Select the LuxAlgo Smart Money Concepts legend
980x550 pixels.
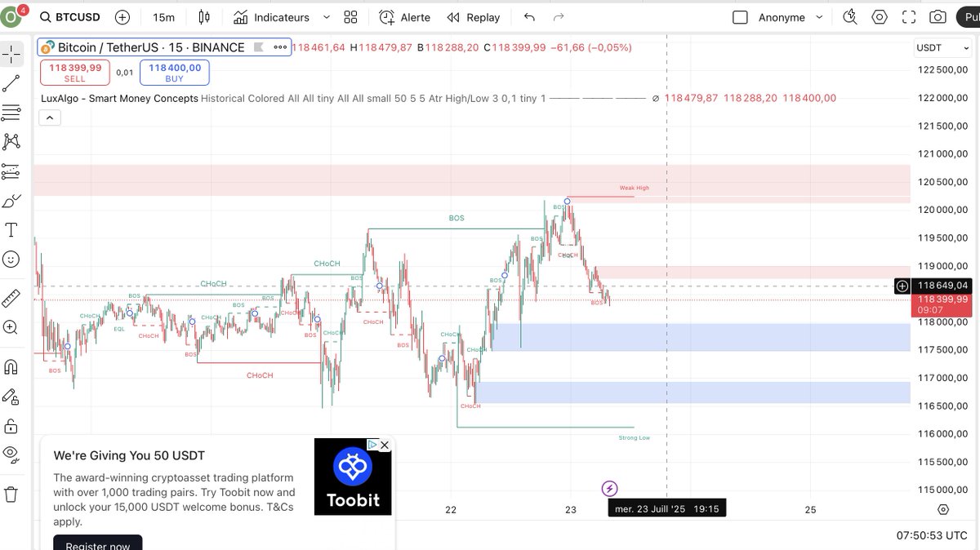[119, 98]
